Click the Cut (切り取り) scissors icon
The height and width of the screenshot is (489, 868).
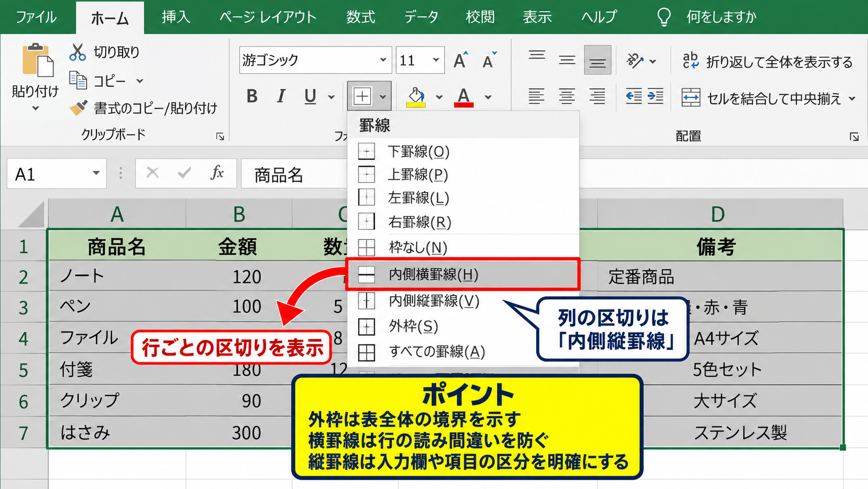(77, 52)
